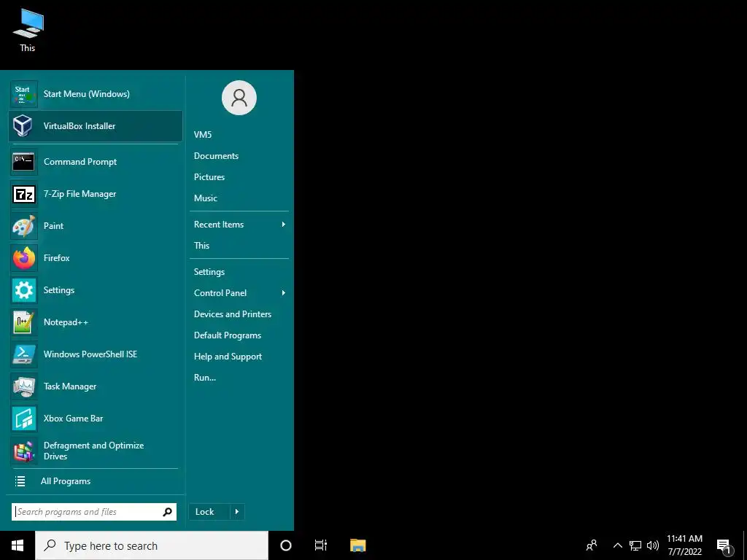Open Default Programs

coord(228,335)
